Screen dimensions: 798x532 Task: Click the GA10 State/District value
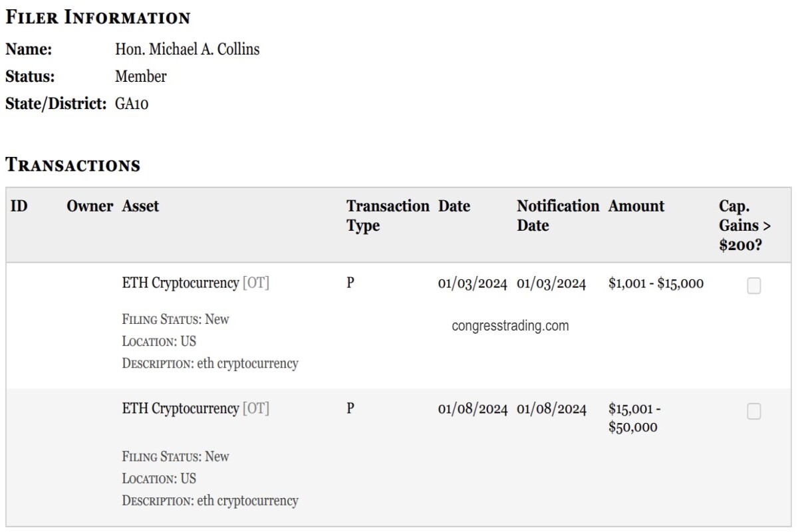coord(132,104)
